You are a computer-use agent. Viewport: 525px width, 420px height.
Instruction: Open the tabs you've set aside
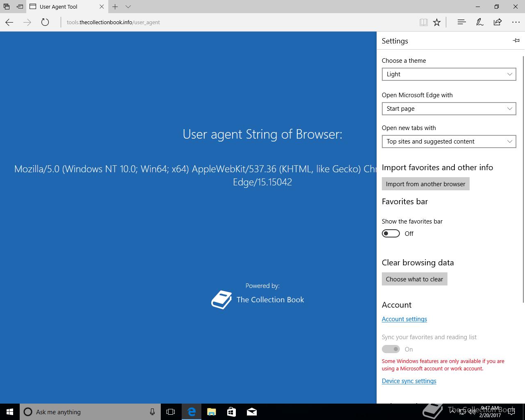[7, 7]
